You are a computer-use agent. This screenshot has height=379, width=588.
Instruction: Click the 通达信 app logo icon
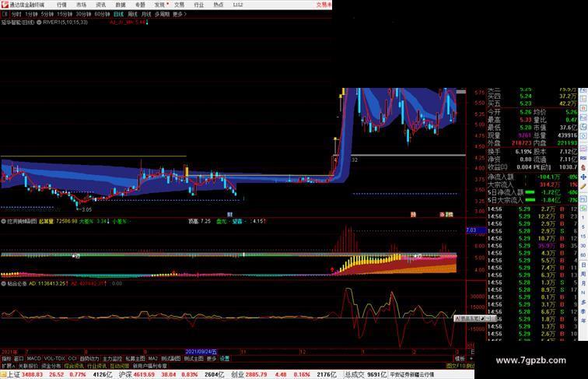5,5
